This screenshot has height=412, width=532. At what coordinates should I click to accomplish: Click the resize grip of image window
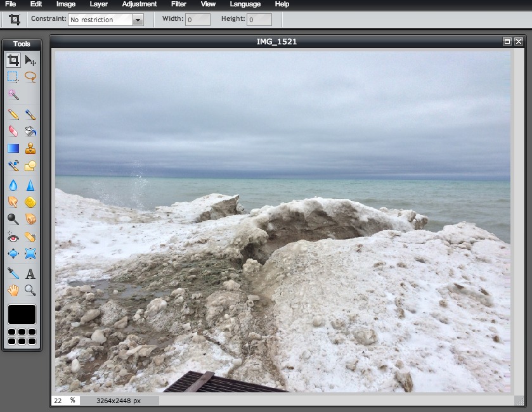tap(519, 401)
